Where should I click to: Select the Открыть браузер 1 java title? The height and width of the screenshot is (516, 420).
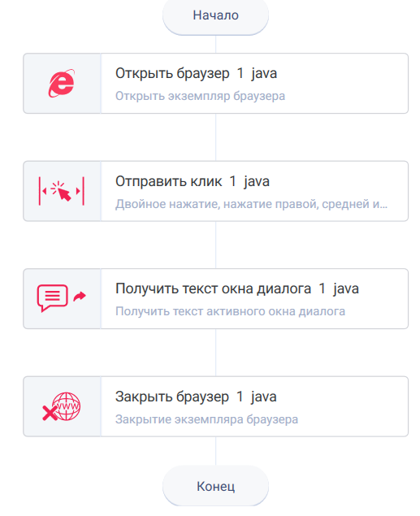(x=196, y=73)
